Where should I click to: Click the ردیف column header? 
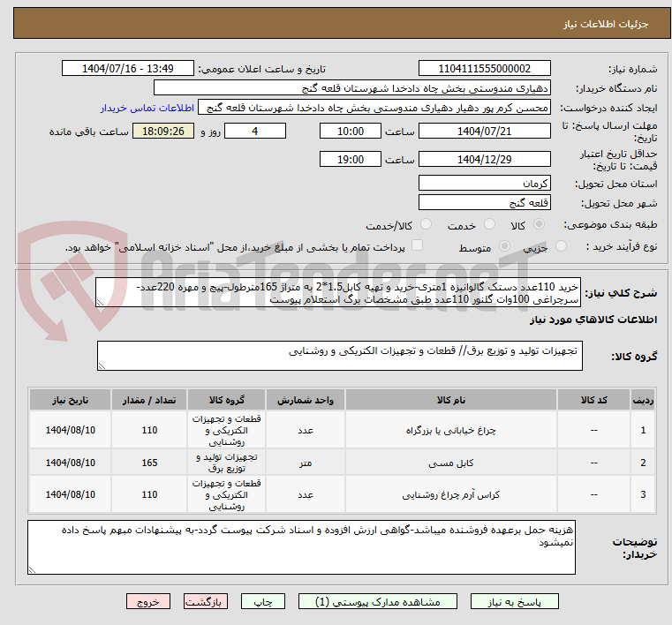pos(643,400)
